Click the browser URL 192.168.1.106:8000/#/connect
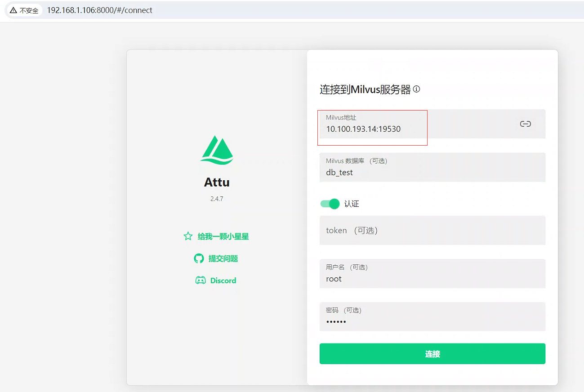 pos(100,10)
